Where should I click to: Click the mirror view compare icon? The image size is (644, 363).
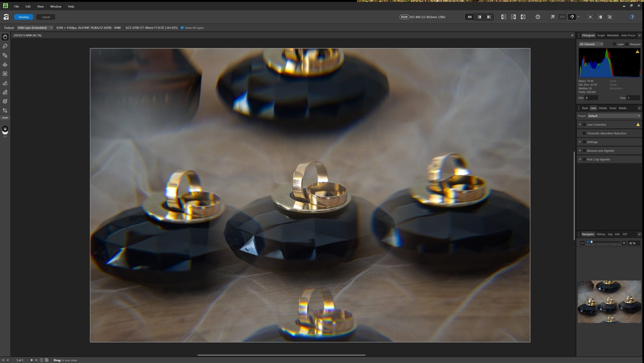pos(489,17)
